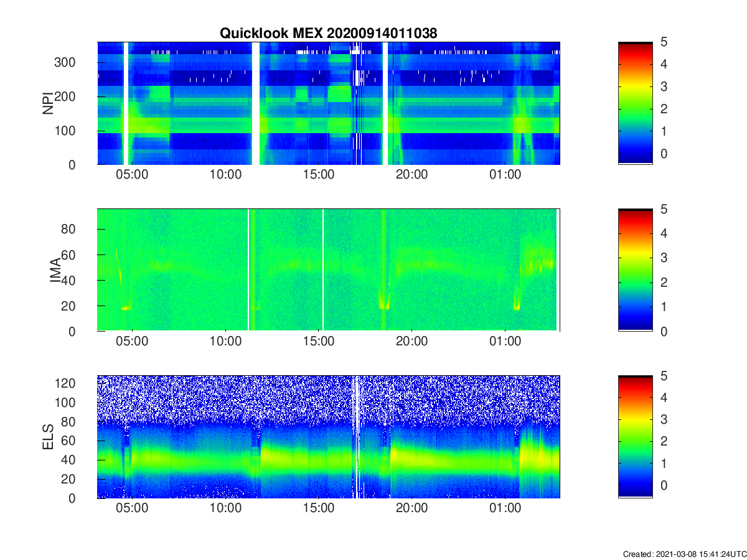Click the 10:00 tick under IMA plot
Viewport: 747px width, 560px height.
click(225, 342)
